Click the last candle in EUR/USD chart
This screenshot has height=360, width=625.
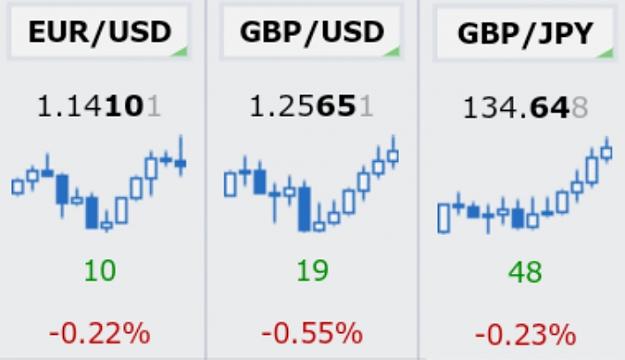coord(181,156)
